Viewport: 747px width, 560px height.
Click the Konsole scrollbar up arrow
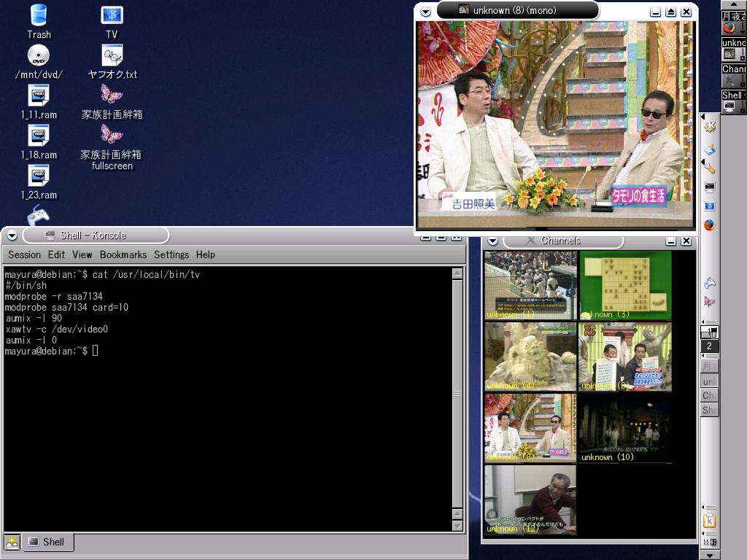457,273
